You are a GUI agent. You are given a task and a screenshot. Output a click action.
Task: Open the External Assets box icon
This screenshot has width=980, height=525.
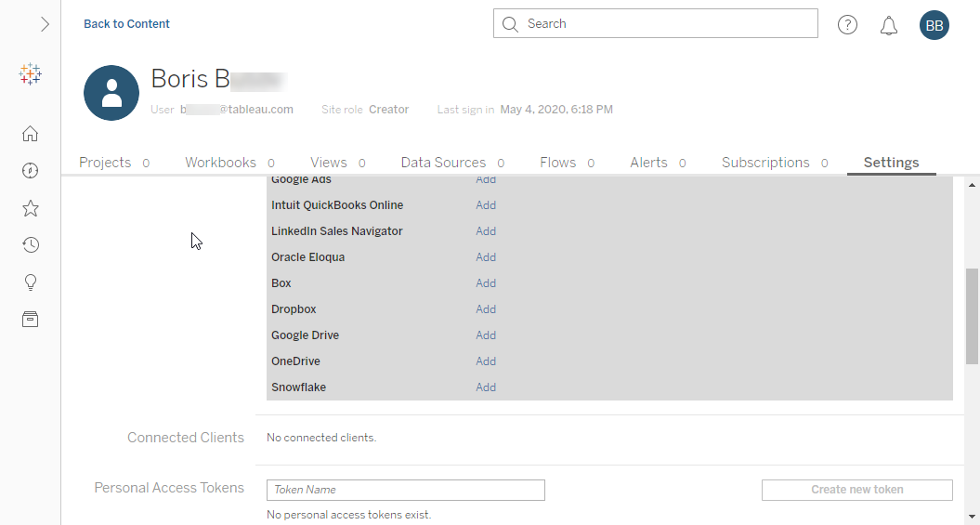[x=30, y=320]
